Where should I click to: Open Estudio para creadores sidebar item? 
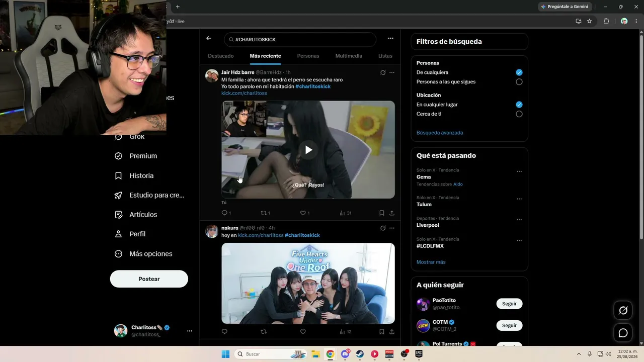(x=149, y=195)
